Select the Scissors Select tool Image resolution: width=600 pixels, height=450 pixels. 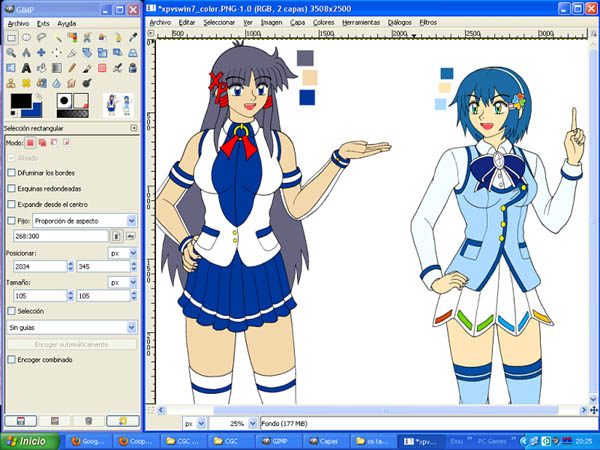(87, 38)
